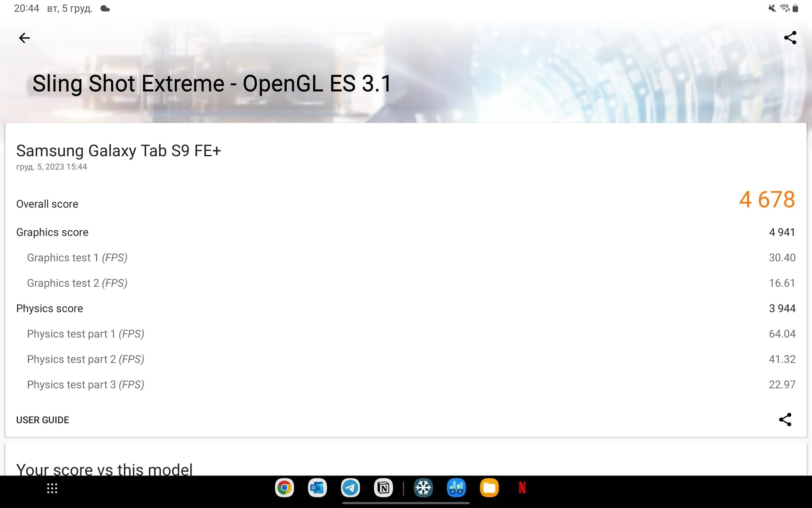Select the value 64.04
The width and height of the screenshot is (812, 508).
[x=782, y=334]
